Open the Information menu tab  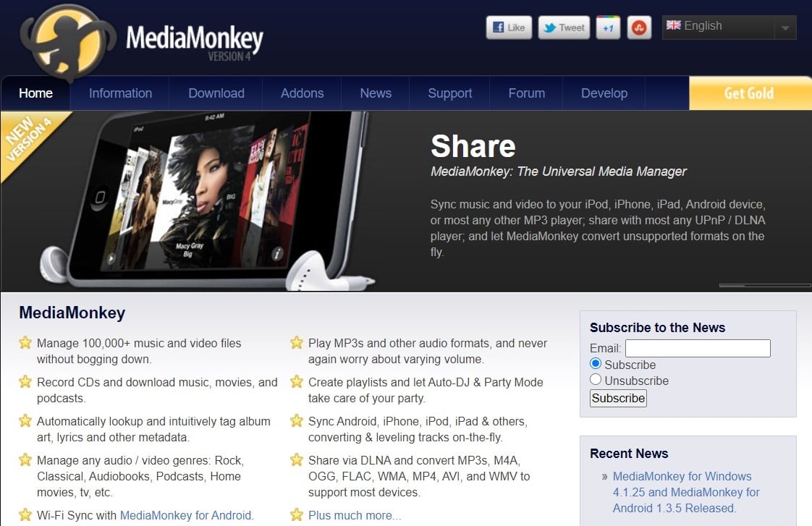pos(120,93)
